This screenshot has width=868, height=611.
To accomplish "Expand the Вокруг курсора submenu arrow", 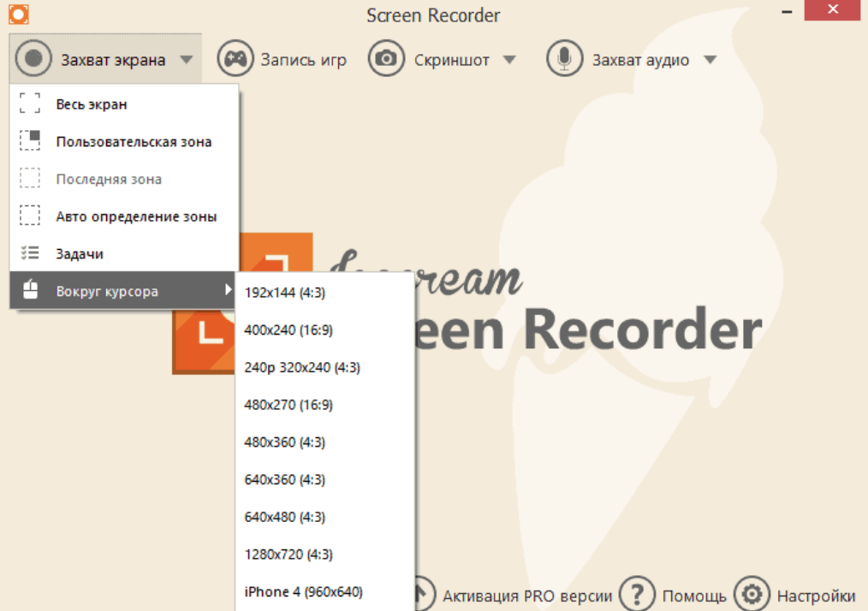I will click(x=228, y=289).
